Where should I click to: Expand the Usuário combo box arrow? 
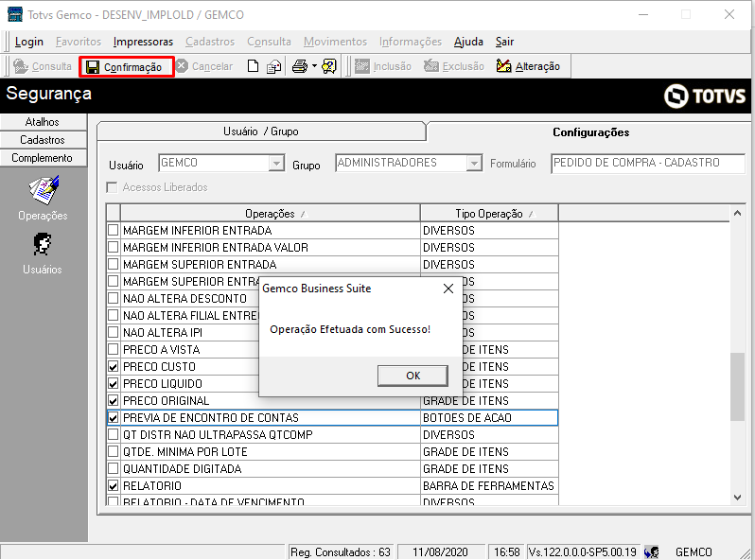pos(276,164)
